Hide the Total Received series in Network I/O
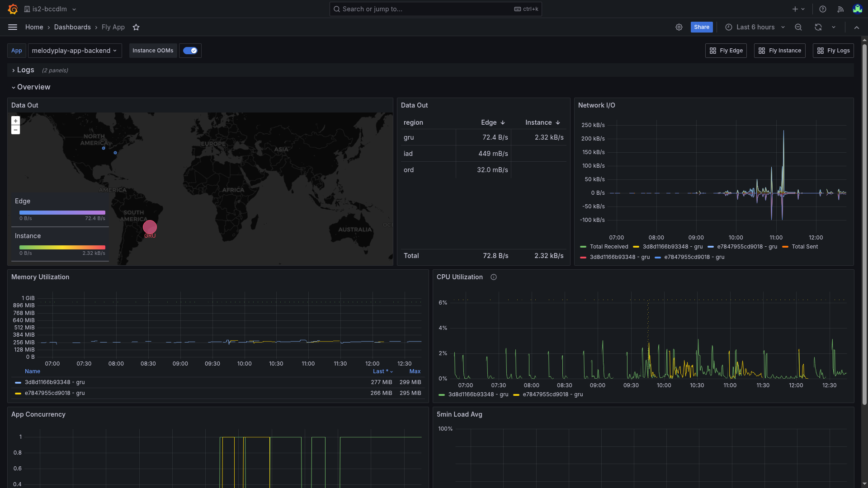This screenshot has height=488, width=868. (609, 247)
